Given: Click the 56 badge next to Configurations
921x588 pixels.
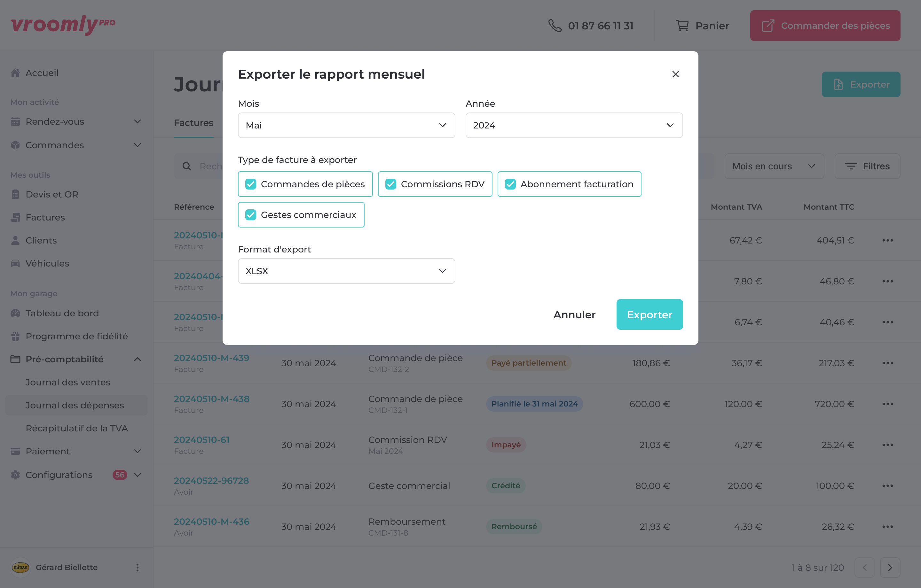Looking at the screenshot, I should [120, 475].
